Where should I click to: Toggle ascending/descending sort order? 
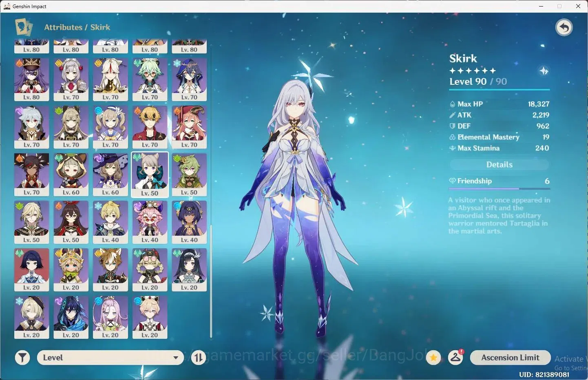[199, 358]
